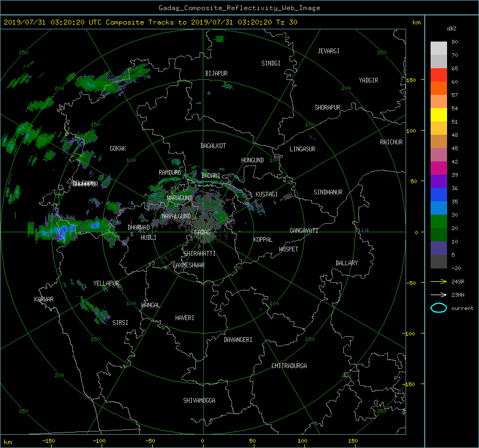Select the GOKAK town label

click(x=118, y=149)
